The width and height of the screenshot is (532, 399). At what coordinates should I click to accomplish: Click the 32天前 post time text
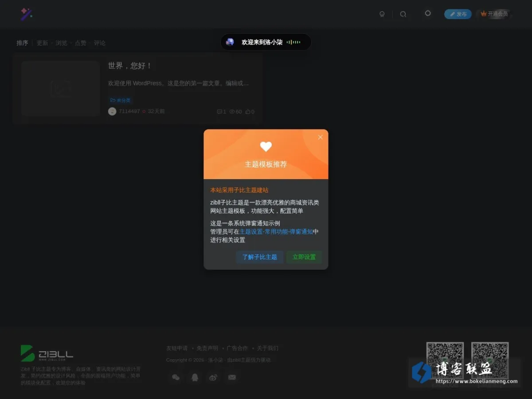[x=156, y=111]
